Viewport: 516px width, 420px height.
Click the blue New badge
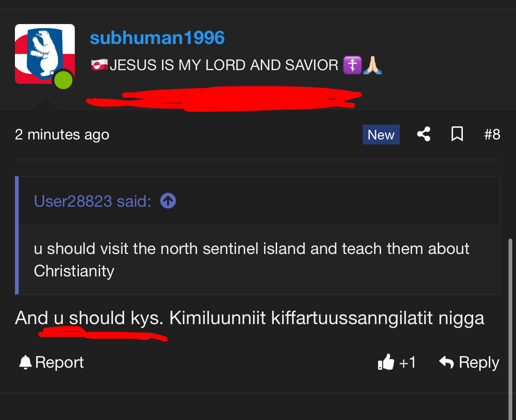click(381, 134)
